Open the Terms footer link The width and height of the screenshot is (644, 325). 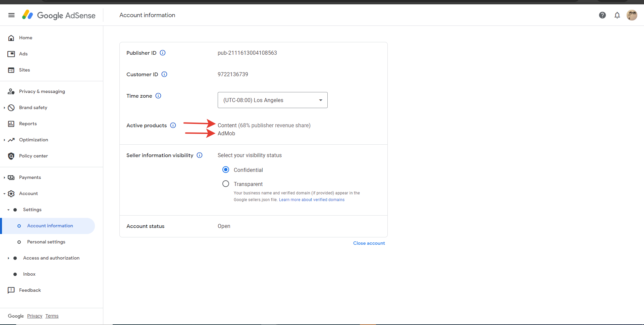point(52,316)
